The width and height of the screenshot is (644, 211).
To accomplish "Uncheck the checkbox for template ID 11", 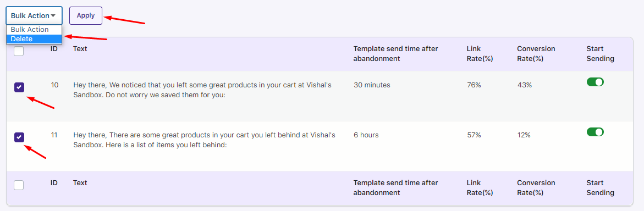I will coord(19,137).
